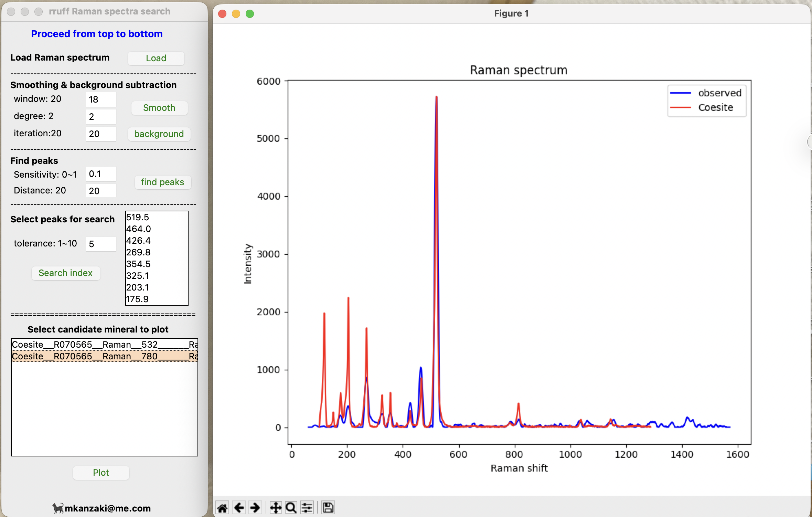Viewport: 812px width, 517px height.
Task: Select the 269.8 peak entry
Action: [138, 252]
